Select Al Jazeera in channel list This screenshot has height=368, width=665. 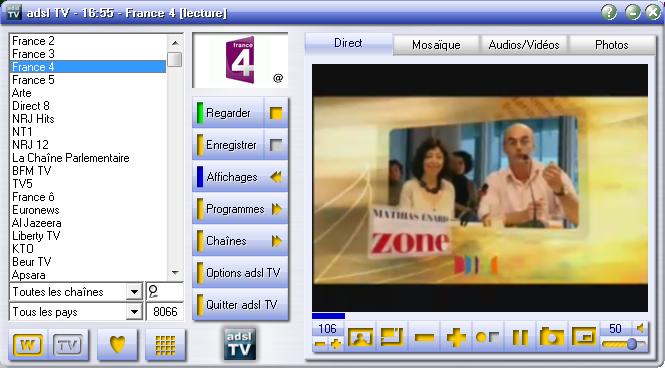(88, 223)
